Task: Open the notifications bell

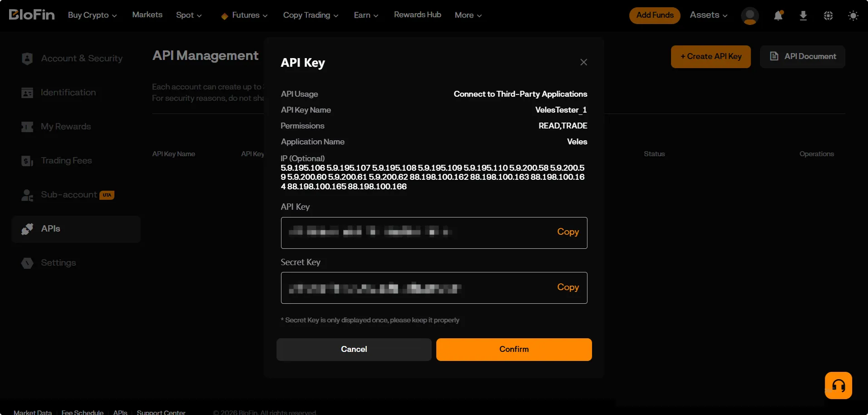Action: pos(778,15)
